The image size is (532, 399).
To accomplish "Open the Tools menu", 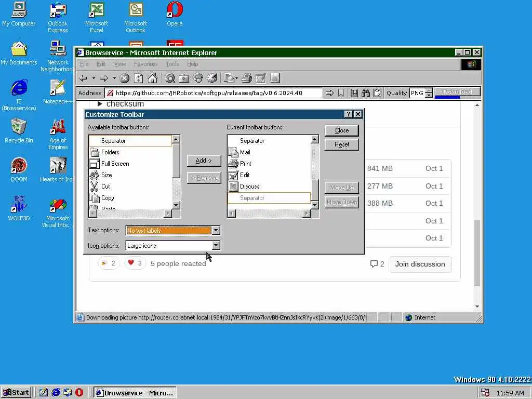I will [172, 64].
